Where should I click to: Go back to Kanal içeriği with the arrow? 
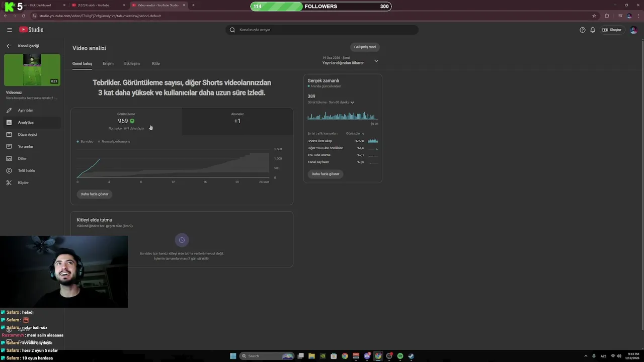9,46
